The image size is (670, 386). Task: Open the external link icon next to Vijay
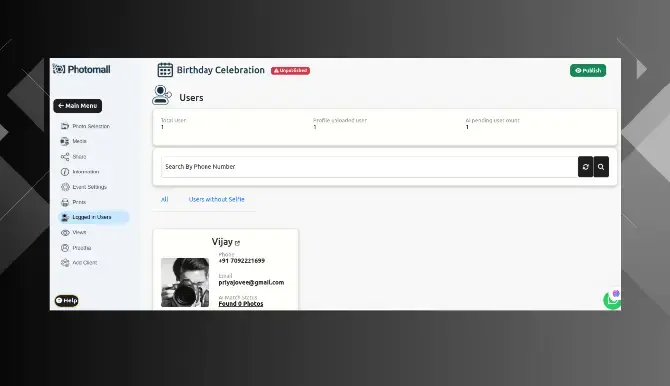pyautogui.click(x=238, y=243)
